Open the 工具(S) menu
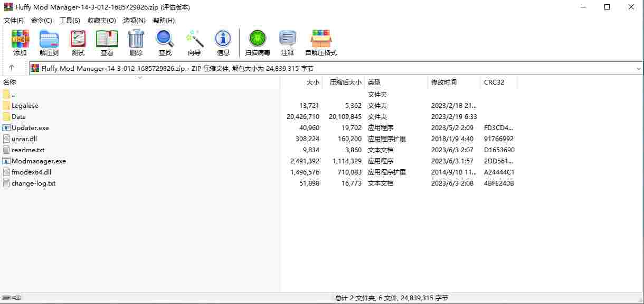Viewport: 644px width, 304px height. [70, 20]
